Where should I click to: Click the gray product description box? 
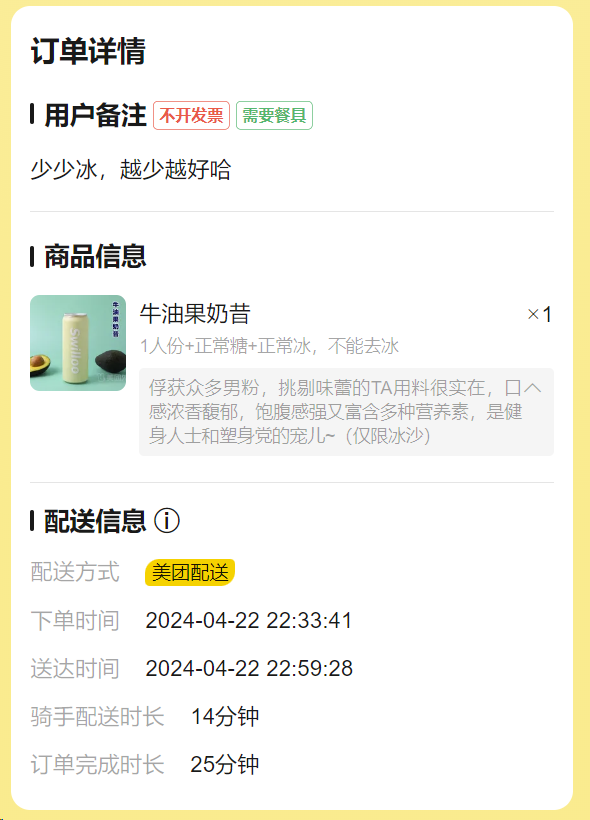[x=346, y=412]
